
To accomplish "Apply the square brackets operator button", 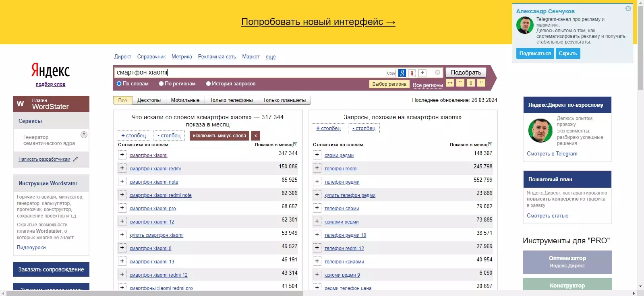I will point(471,83).
